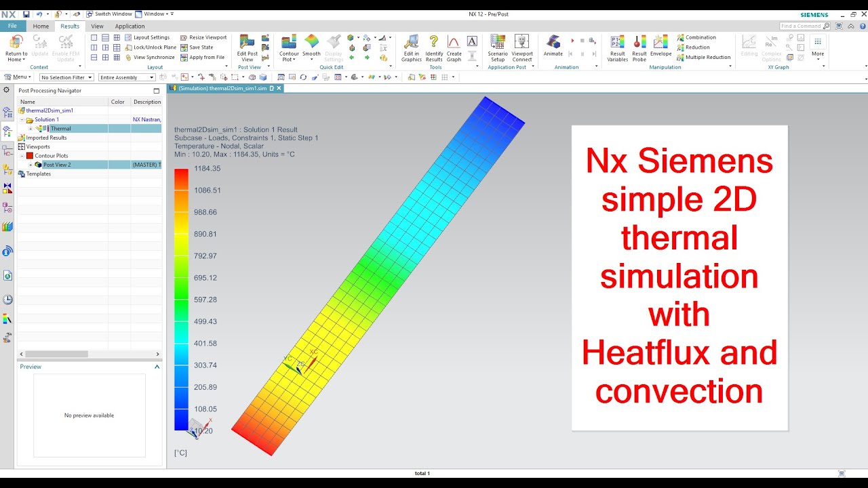Image resolution: width=868 pixels, height=488 pixels.
Task: Expand the Thermal result node
Action: [31, 129]
